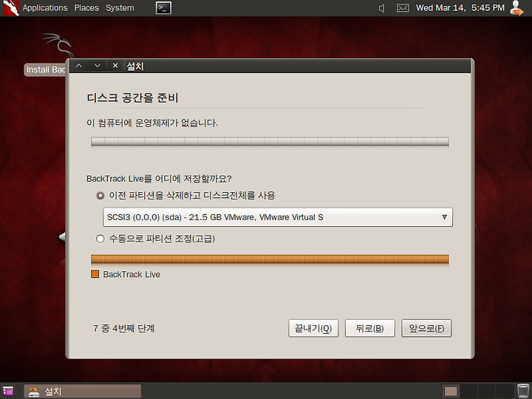This screenshot has width=532, height=399.
Task: Click the 끝내기(Q) quit button
Action: [313, 328]
